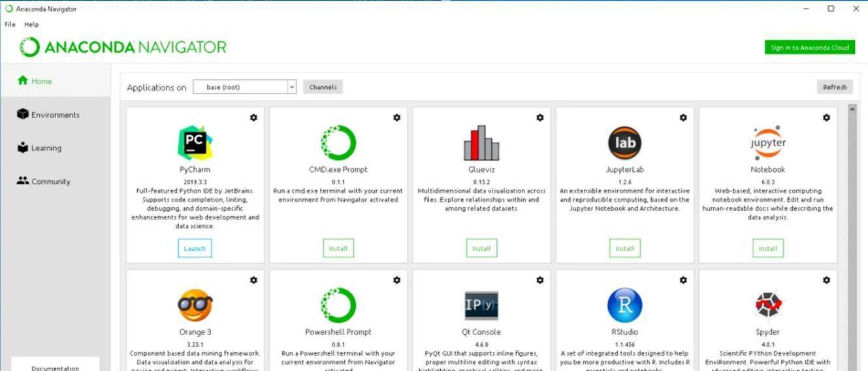Image resolution: width=868 pixels, height=371 pixels.
Task: Install Glueviz
Action: (x=481, y=248)
